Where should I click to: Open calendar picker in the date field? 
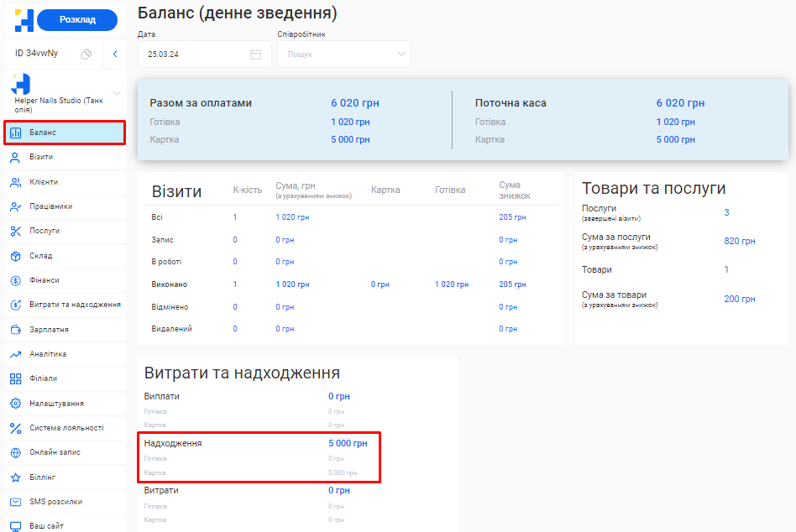click(x=256, y=55)
